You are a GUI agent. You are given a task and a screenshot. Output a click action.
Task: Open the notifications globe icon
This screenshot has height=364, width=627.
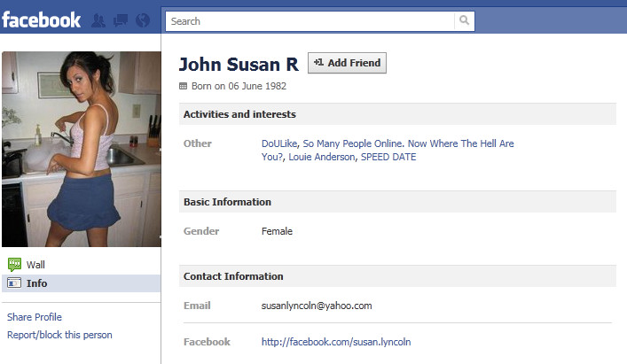pos(143,20)
